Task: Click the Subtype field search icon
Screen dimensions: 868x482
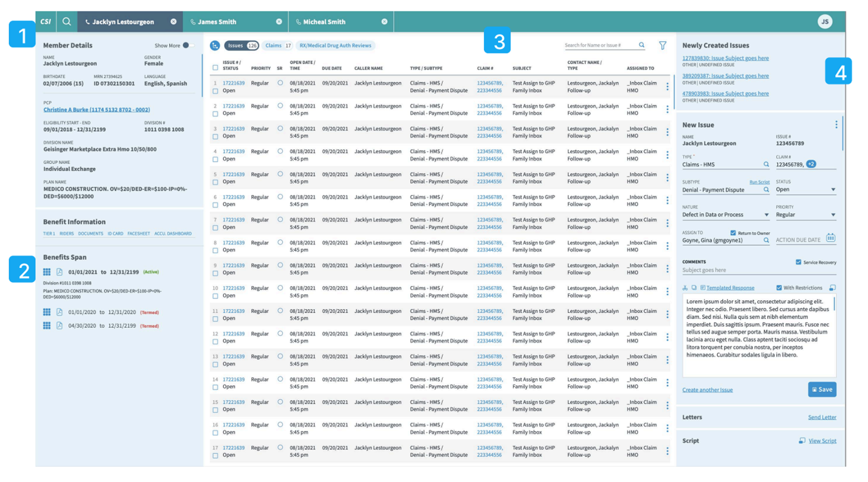Action: click(766, 189)
